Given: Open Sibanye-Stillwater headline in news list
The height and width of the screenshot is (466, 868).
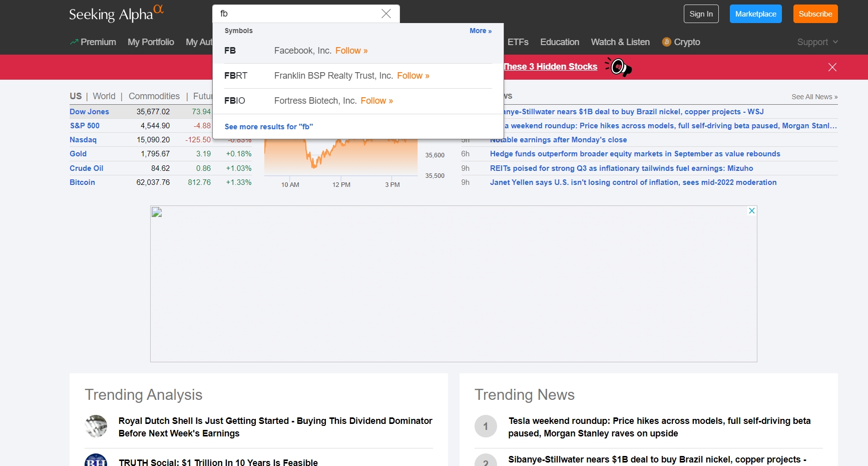Looking at the screenshot, I should coord(634,112).
